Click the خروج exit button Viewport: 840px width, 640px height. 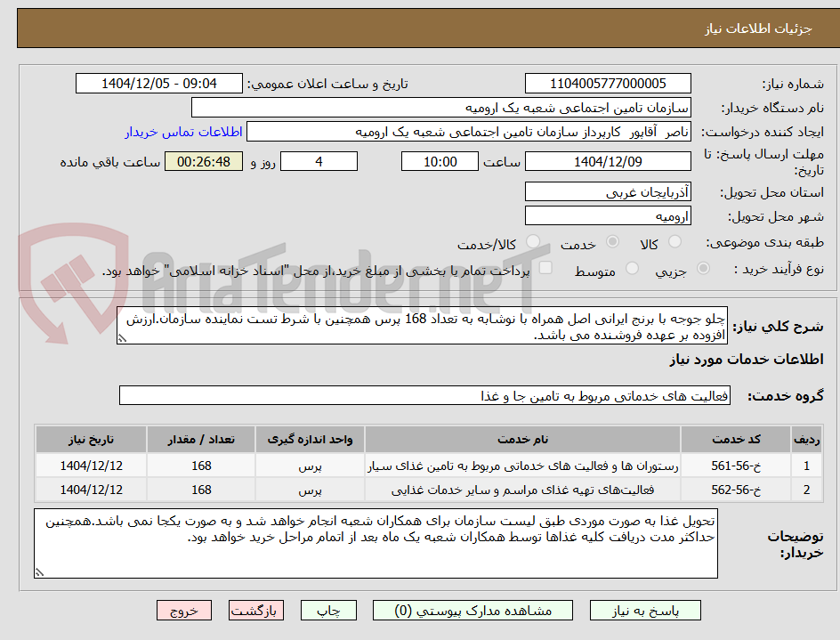(x=183, y=611)
